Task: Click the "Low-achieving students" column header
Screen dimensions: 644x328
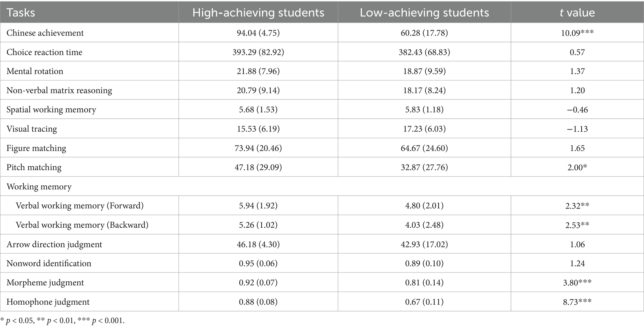Action: click(x=424, y=12)
